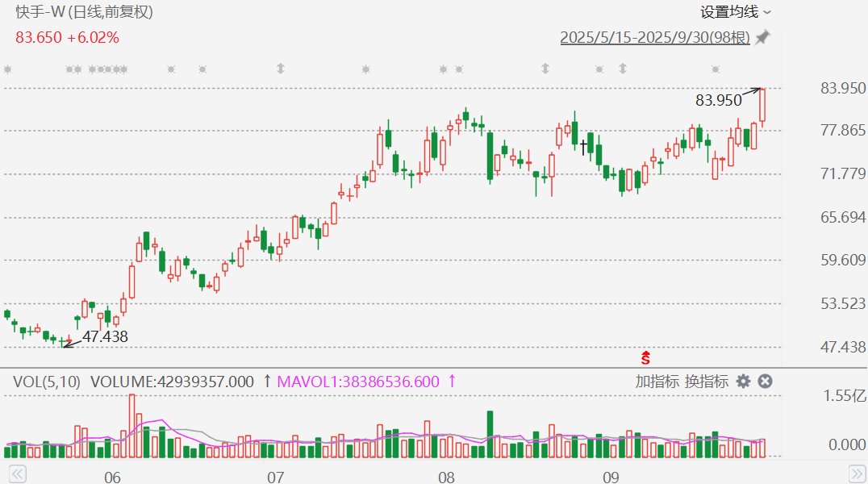The image size is (868, 484).
Task: Click the leftmost up-down arrow event marker
Action: coord(281,69)
